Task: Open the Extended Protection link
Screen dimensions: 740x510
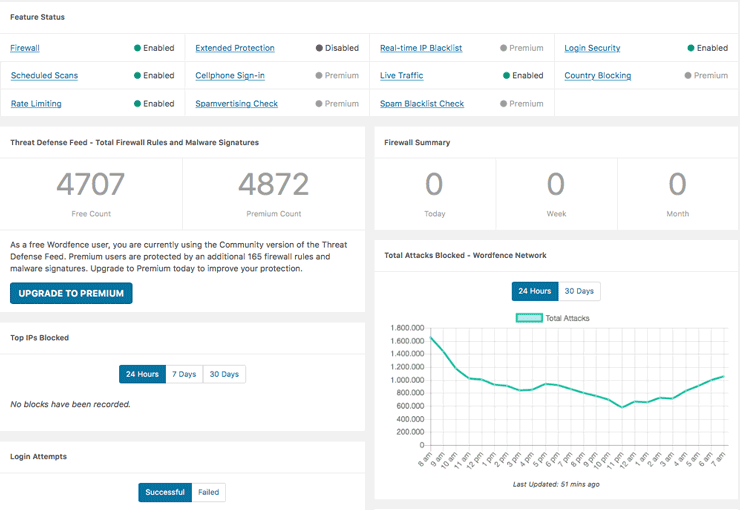Action: (235, 48)
